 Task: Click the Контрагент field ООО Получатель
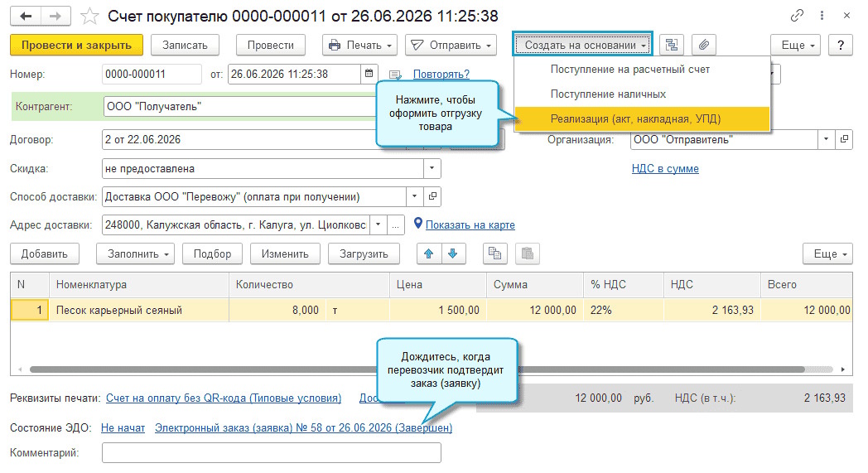[239, 106]
